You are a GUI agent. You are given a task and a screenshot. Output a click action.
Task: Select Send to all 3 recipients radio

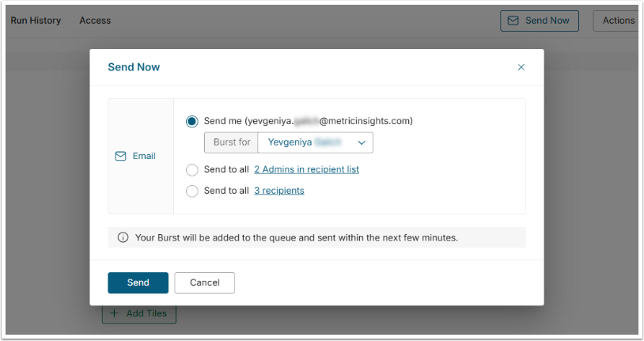click(x=192, y=191)
